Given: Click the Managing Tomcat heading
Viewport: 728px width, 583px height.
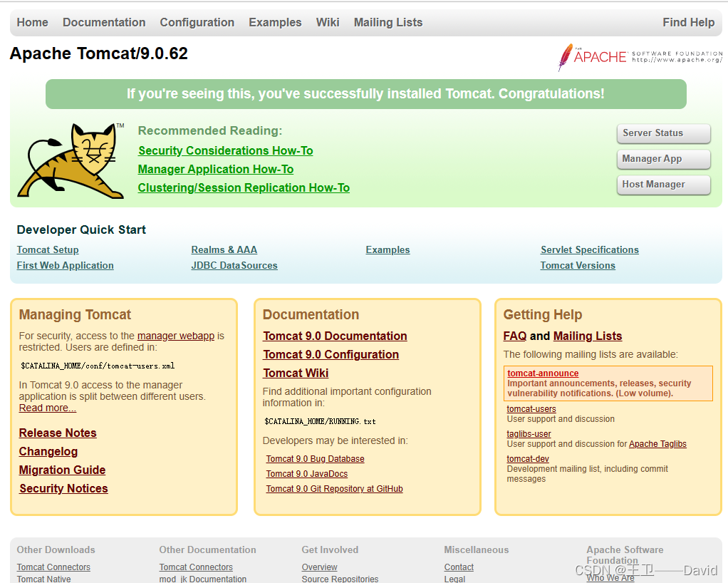Looking at the screenshot, I should click(x=75, y=314).
